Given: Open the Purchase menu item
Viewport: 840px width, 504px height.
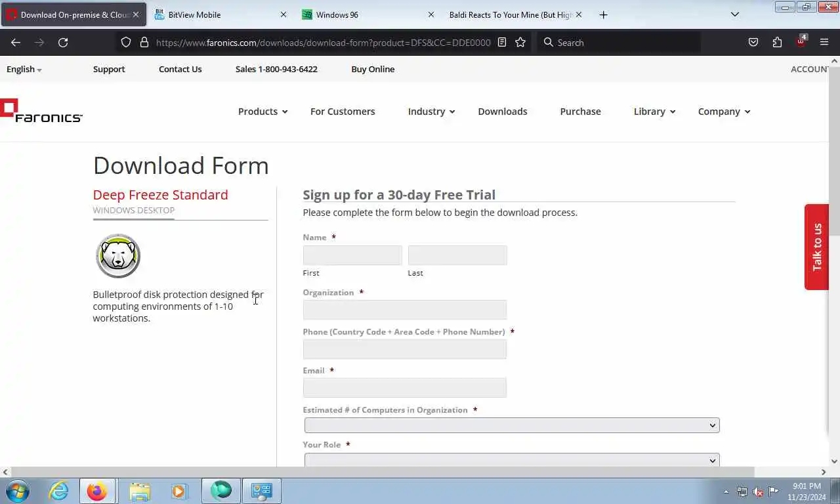Looking at the screenshot, I should tap(580, 112).
